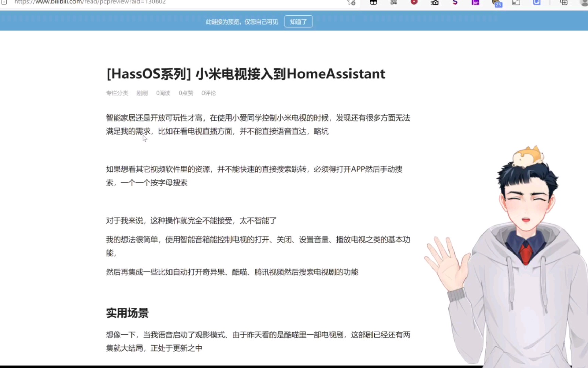Open the black mask-face extension icon
The width and height of the screenshot is (588, 368).
(x=373, y=2)
